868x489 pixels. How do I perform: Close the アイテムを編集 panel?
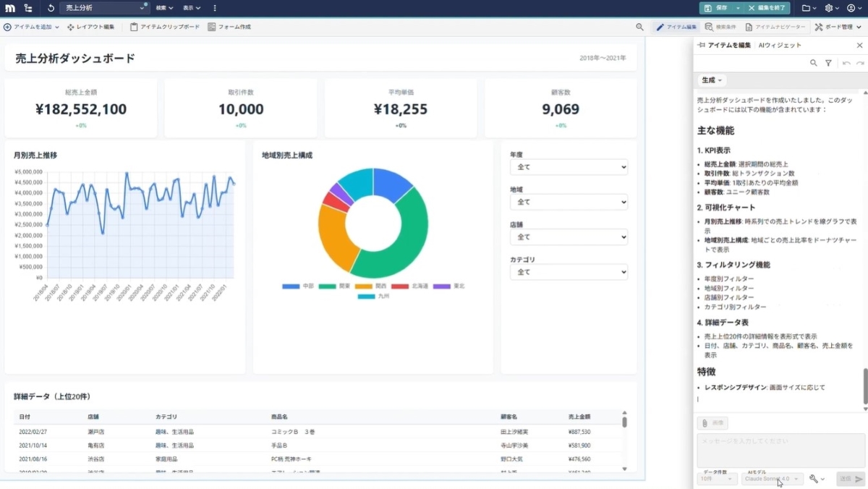pyautogui.click(x=859, y=45)
